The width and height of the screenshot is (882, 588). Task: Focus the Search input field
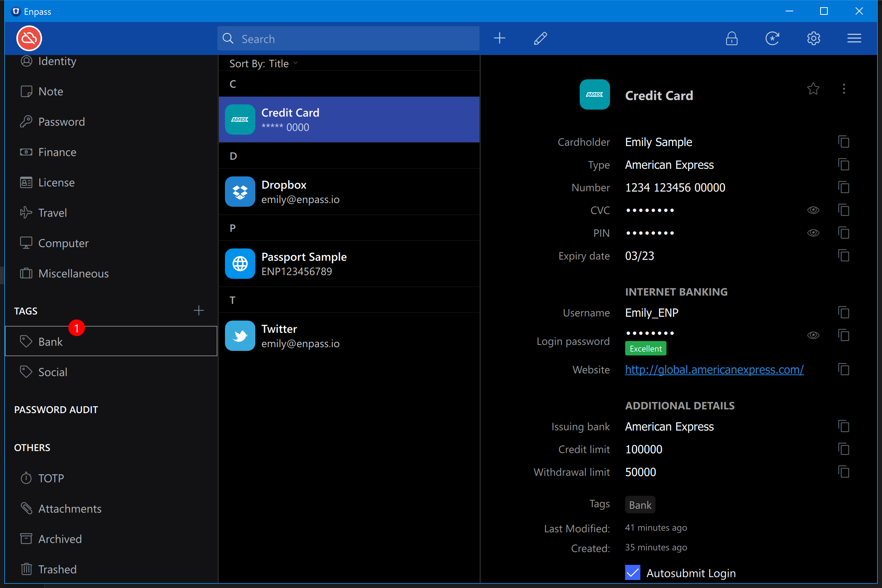tap(348, 38)
